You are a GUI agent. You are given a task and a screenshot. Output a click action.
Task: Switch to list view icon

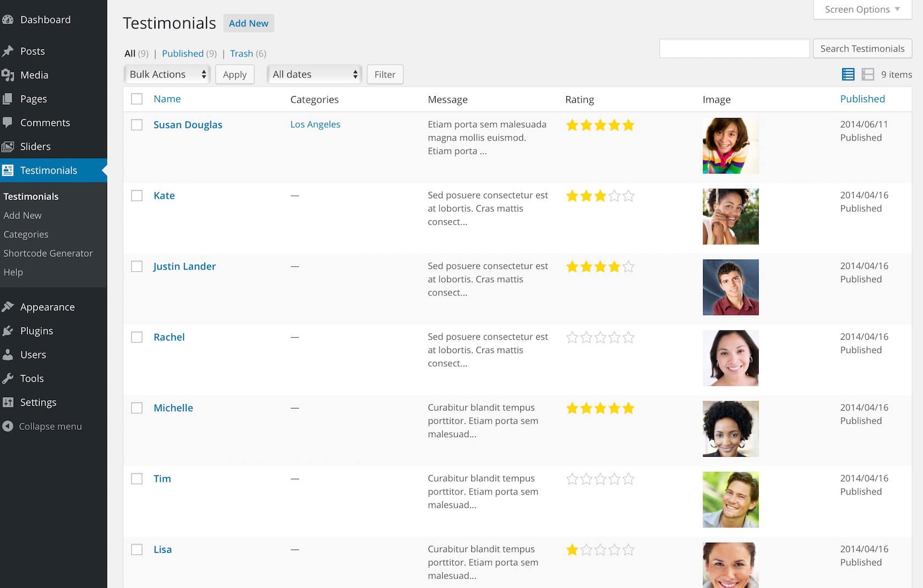(x=848, y=74)
